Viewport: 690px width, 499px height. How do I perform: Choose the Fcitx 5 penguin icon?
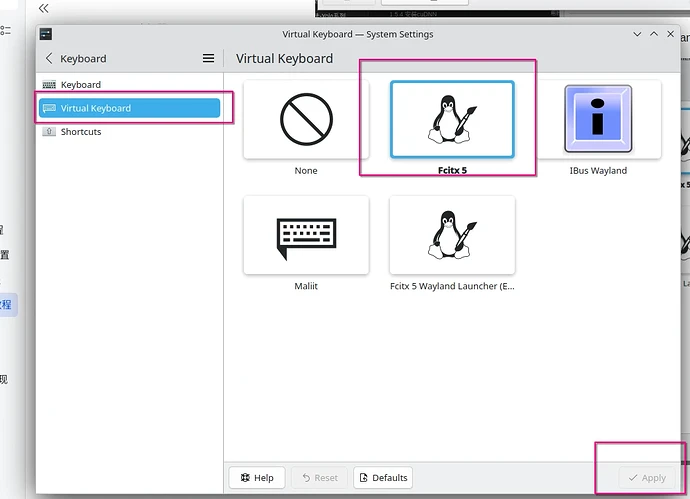[x=452, y=120]
